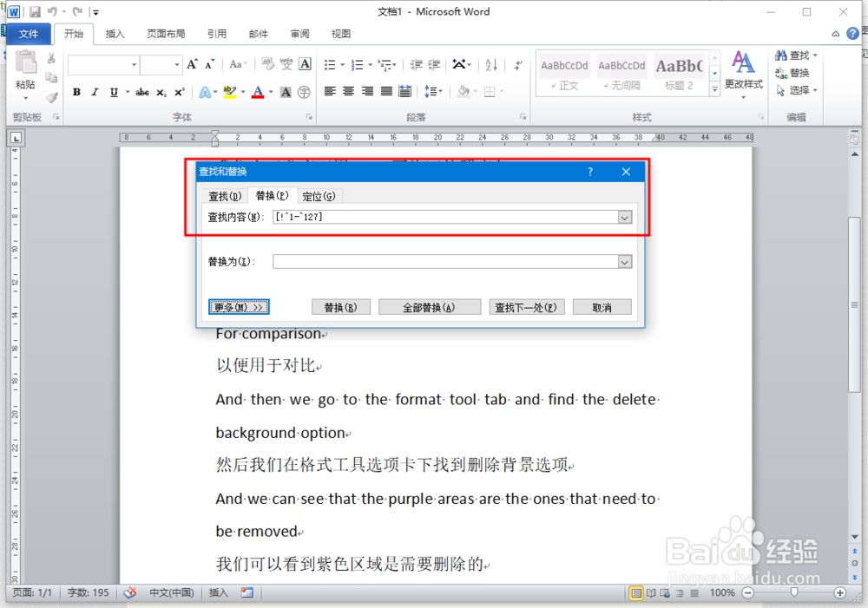Click the Text Effects glowing A icon
Viewport: 868px width, 608px height.
[206, 92]
